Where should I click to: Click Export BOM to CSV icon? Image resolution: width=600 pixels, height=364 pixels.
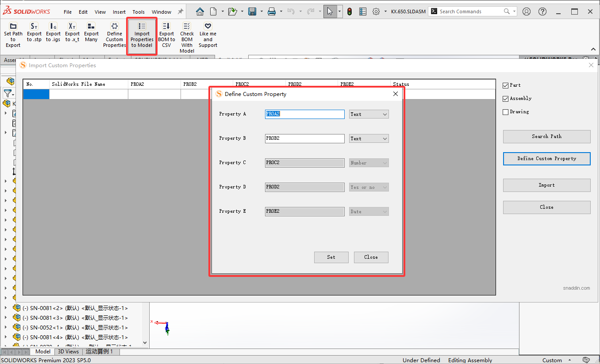pyautogui.click(x=166, y=35)
